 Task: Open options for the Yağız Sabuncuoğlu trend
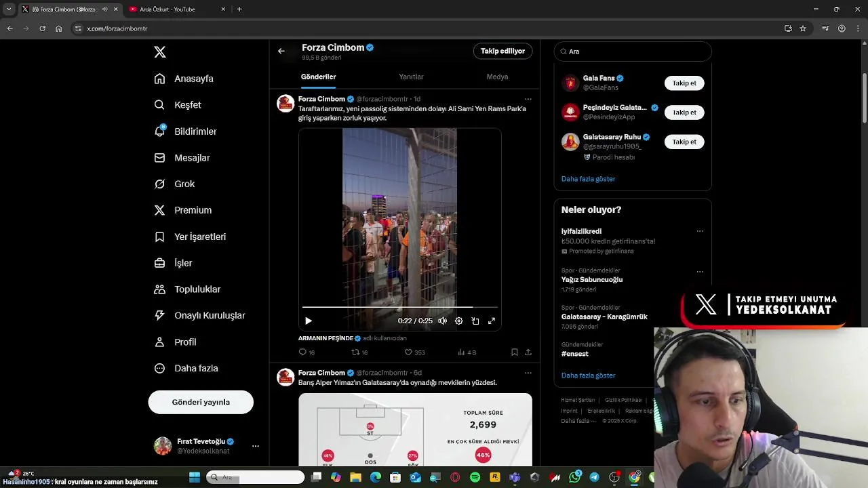coord(700,272)
